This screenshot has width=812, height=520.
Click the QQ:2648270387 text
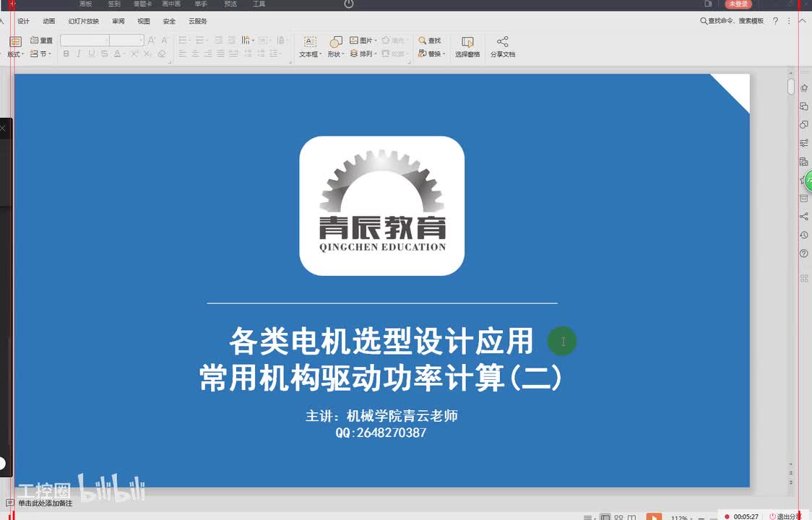[x=381, y=433]
